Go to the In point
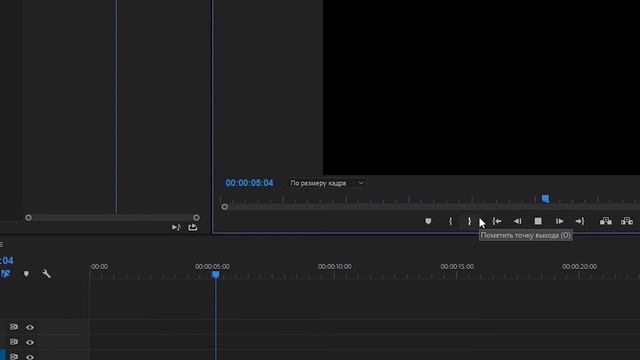Image resolution: width=640 pixels, height=360 pixels. click(497, 221)
